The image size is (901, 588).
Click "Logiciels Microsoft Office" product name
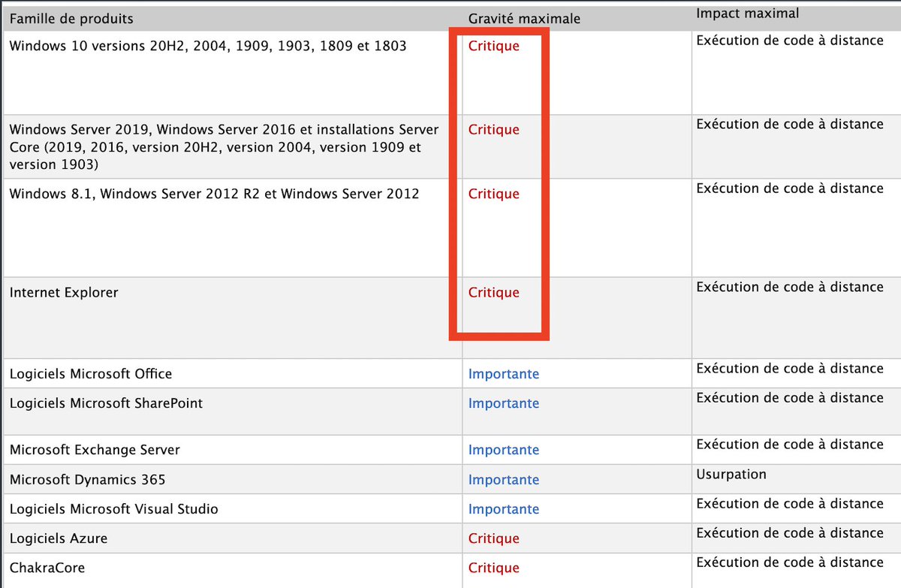pos(90,374)
